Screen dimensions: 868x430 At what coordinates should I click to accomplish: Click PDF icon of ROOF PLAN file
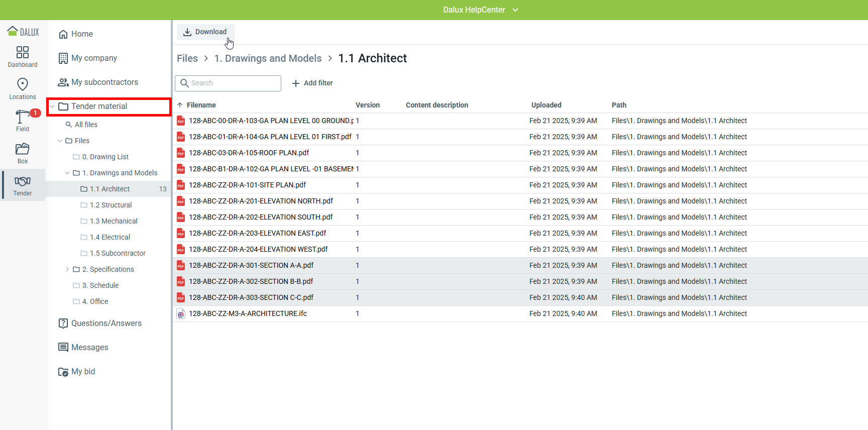tap(181, 153)
